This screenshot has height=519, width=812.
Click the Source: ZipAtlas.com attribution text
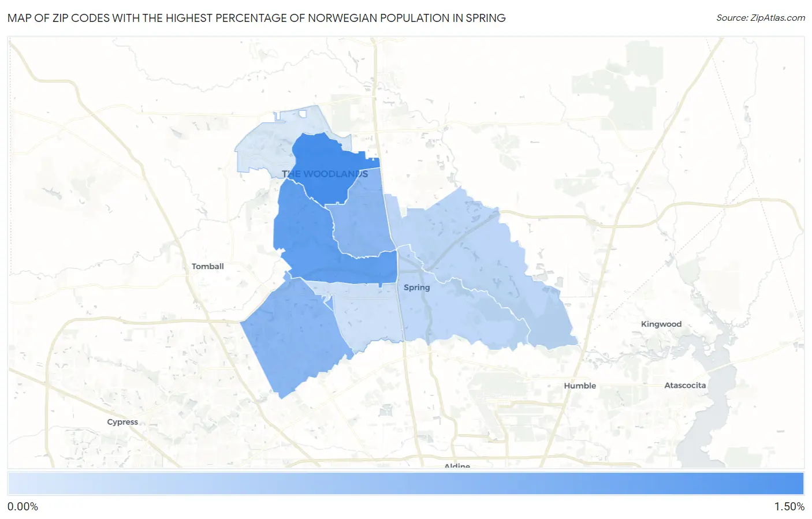(761, 18)
